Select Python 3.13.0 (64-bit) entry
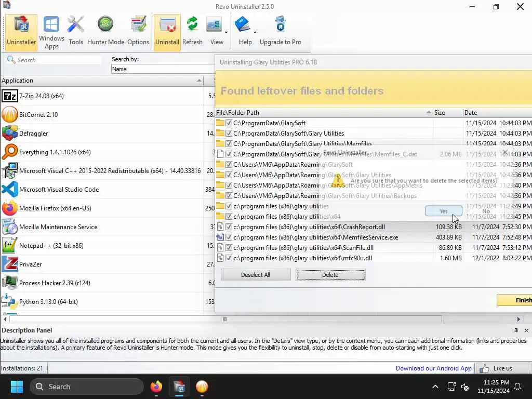The image size is (532, 399). point(102,301)
